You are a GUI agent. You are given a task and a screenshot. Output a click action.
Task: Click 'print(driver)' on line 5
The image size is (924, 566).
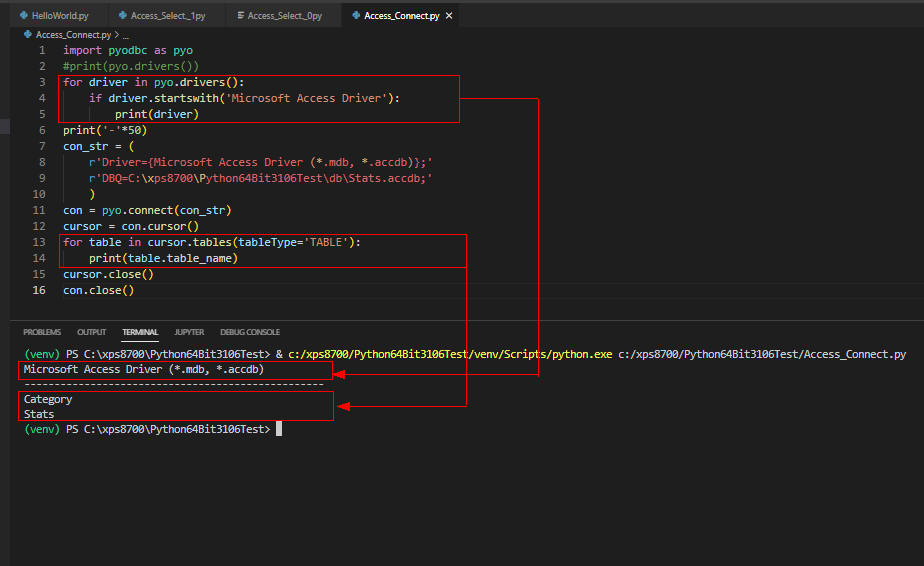coord(157,114)
